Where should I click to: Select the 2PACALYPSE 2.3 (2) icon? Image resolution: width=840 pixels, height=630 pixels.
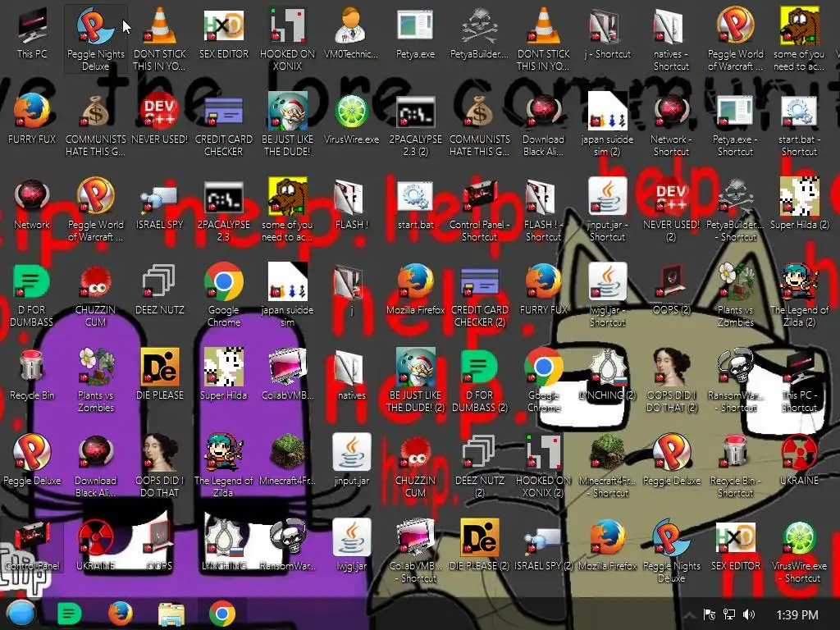coord(416,125)
